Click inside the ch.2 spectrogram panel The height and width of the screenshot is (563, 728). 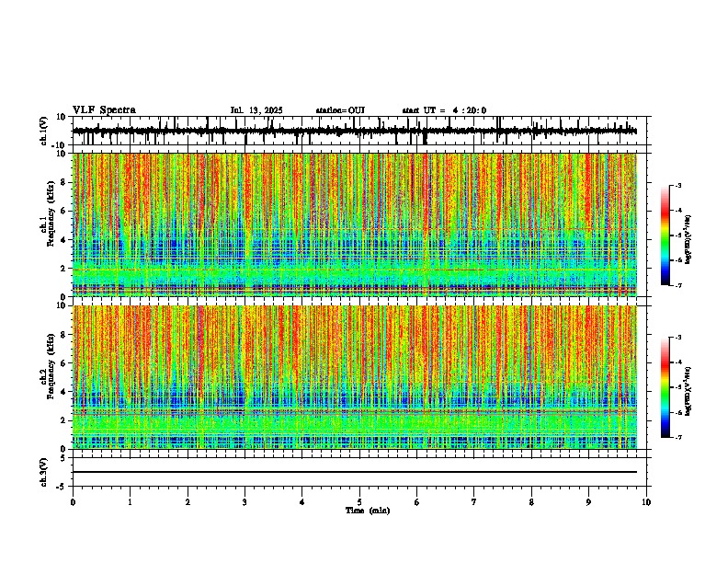[x=354, y=377]
